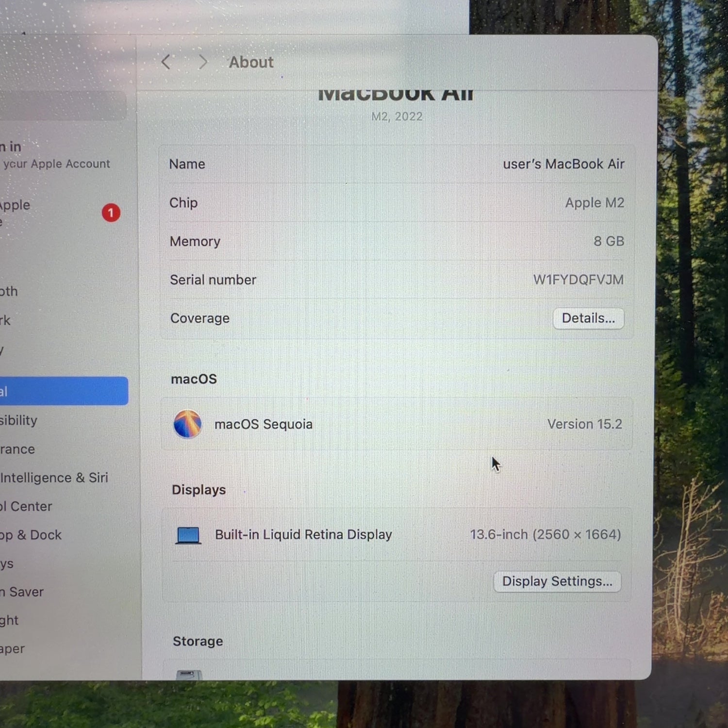Click 'Version 15.2' text
The height and width of the screenshot is (728, 728).
coord(585,424)
